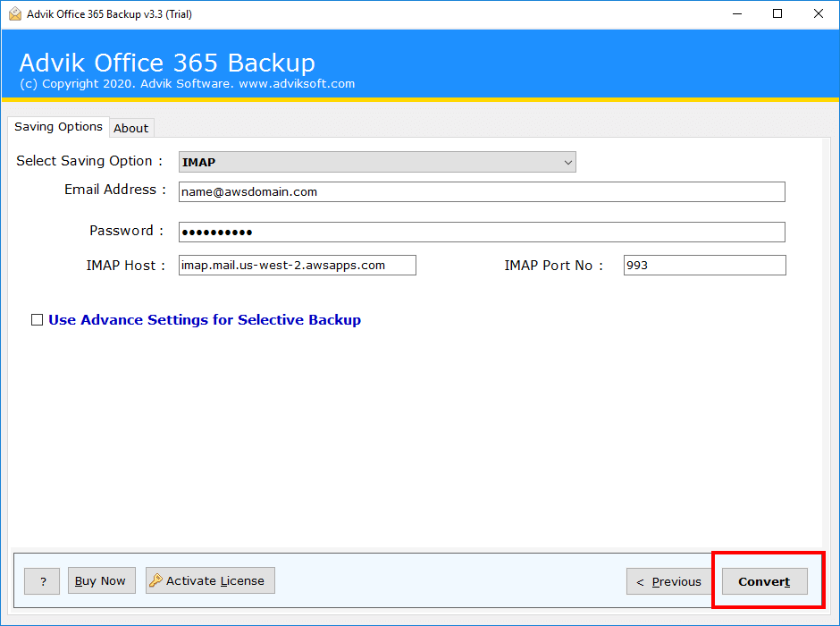Open the Select Saving Option dropdown
840x626 pixels.
377,162
